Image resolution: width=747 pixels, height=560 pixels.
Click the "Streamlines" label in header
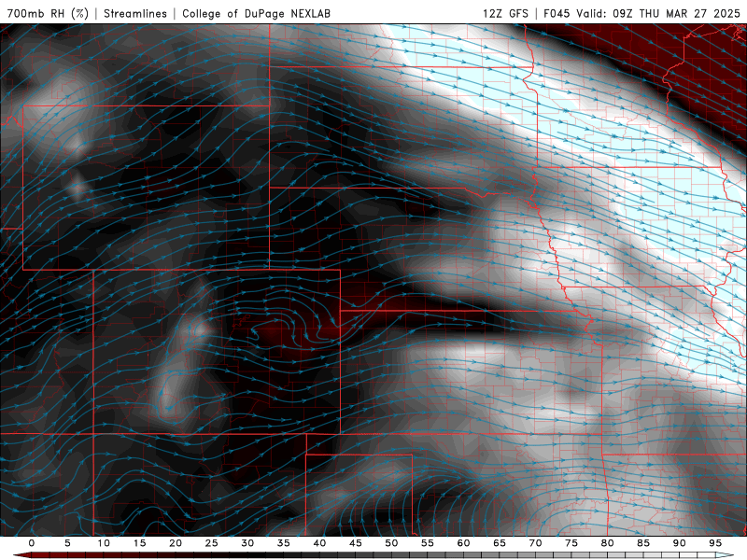click(x=135, y=13)
